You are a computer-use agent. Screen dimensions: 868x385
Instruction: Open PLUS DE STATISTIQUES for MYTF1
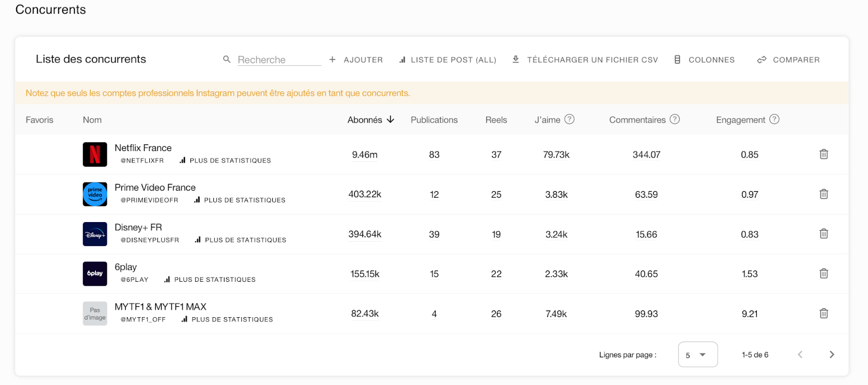click(x=227, y=319)
